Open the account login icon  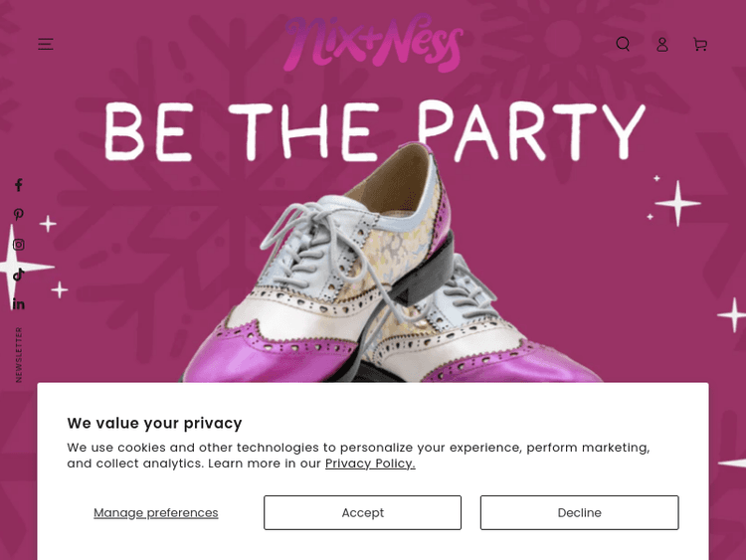(661, 44)
